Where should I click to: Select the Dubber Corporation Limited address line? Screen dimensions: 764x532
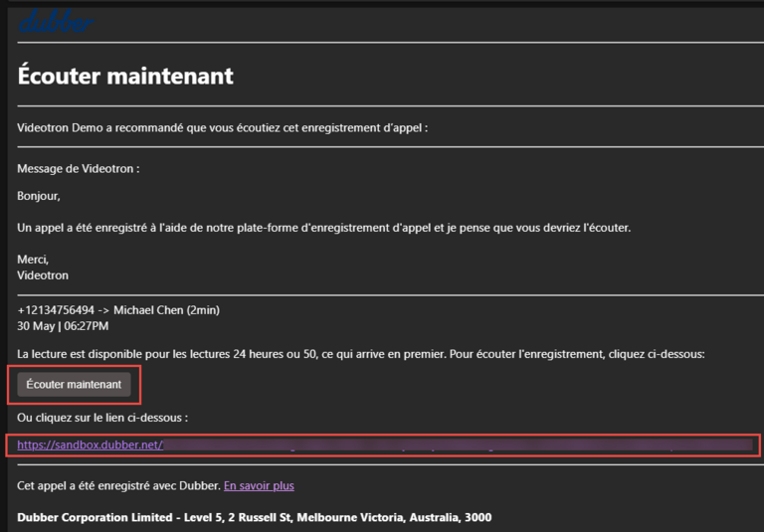tap(255, 517)
